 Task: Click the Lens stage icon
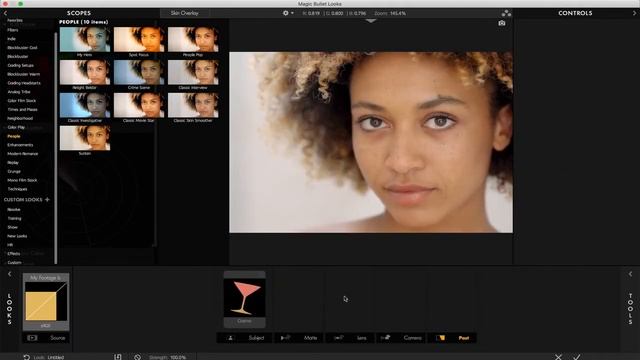339,338
